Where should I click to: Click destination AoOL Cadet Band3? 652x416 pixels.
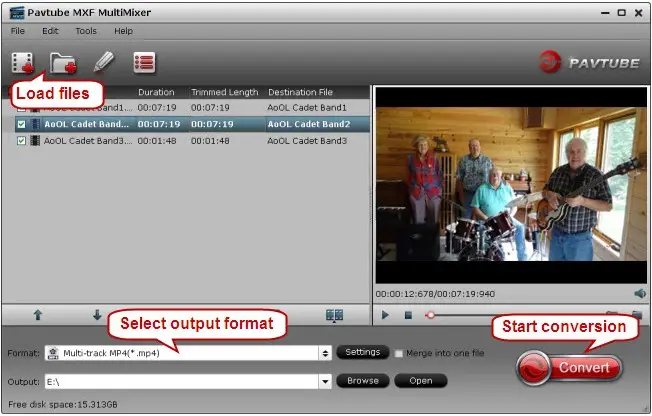[x=307, y=141]
